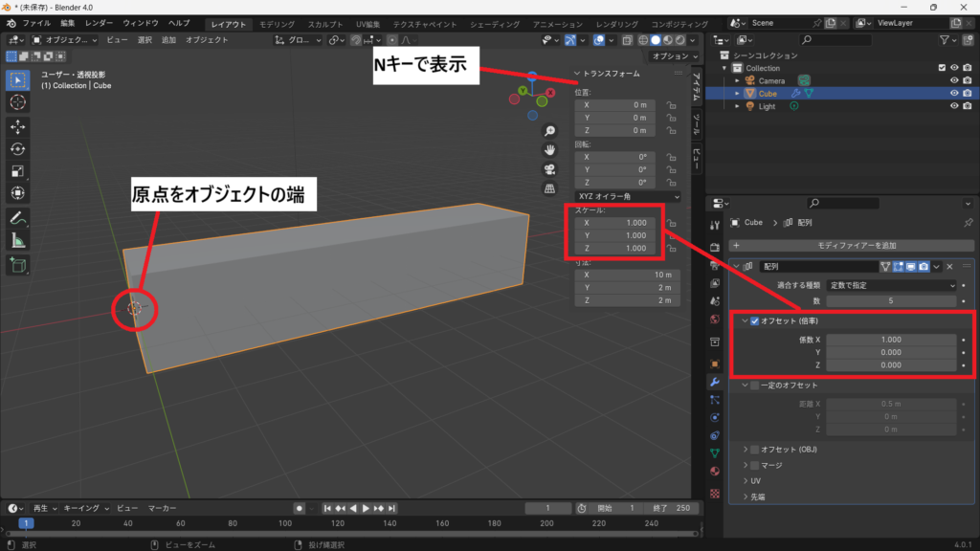Select the Light object in the outliner
Viewport: 980px width, 551px height.
click(768, 106)
